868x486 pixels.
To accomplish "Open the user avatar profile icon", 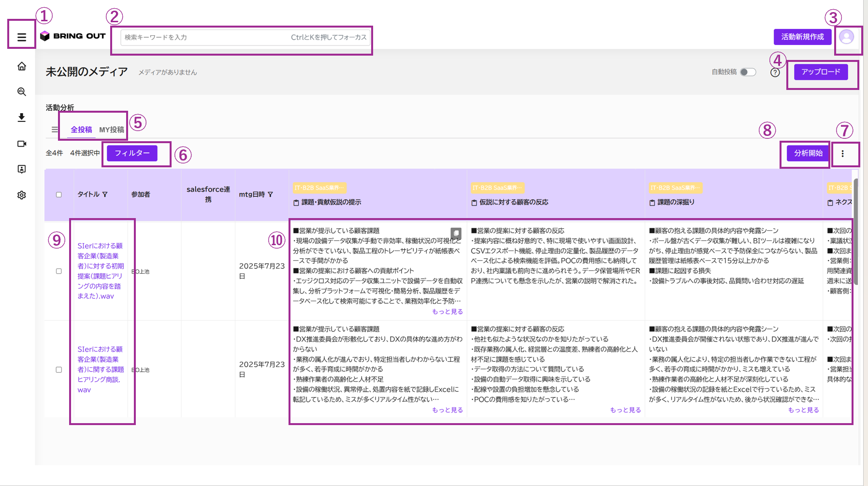I will click(x=847, y=37).
